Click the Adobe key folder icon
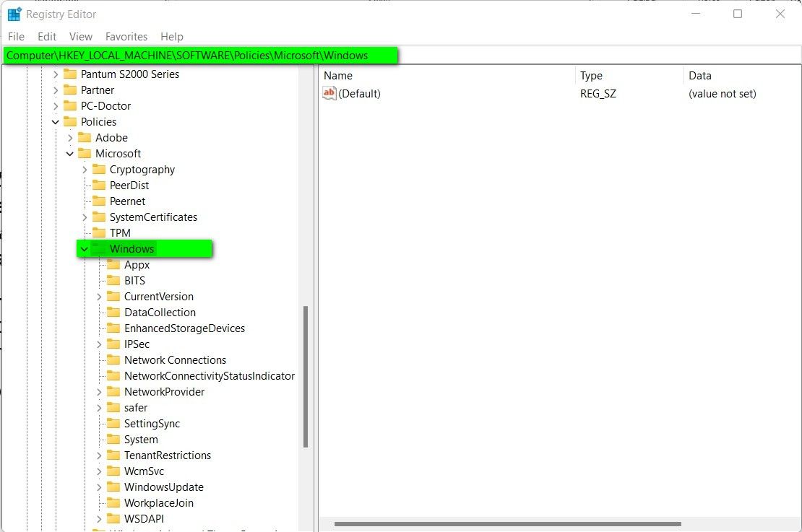This screenshot has width=802, height=532. tap(86, 137)
